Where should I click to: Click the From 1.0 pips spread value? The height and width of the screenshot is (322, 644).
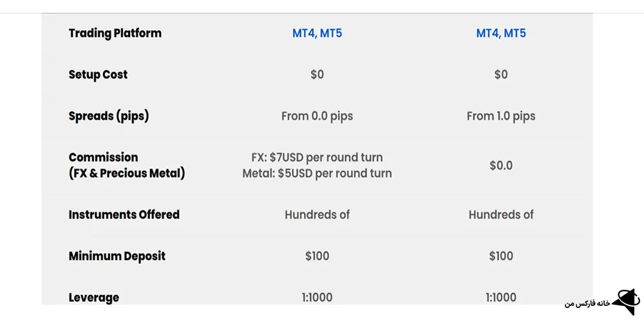pos(501,117)
